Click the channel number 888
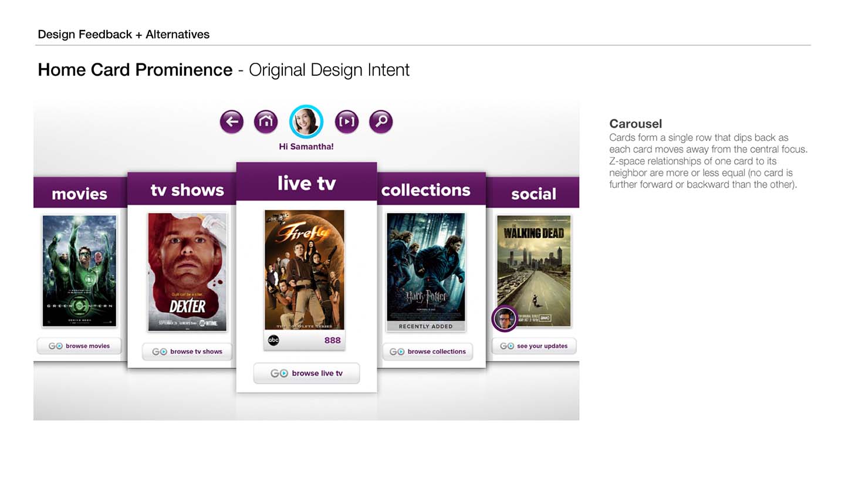The height and width of the screenshot is (504, 845). coord(332,340)
